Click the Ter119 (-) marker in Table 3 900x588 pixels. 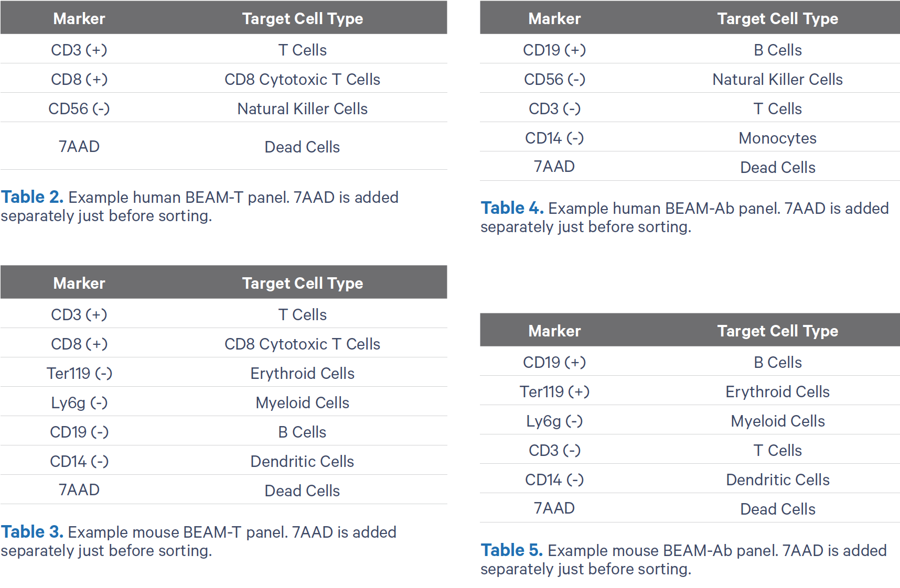coord(79,373)
